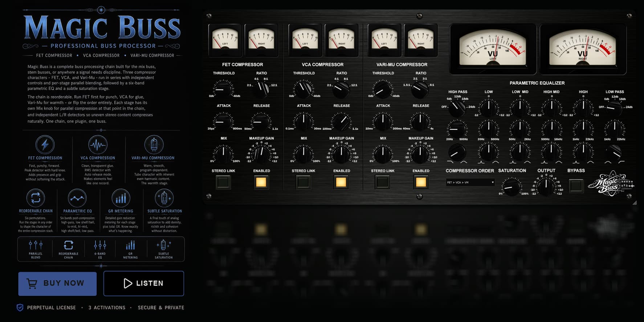Screen dimensions: 644x322
Task: Disable the Vari-Mu compressor Enabled button
Action: click(x=421, y=182)
